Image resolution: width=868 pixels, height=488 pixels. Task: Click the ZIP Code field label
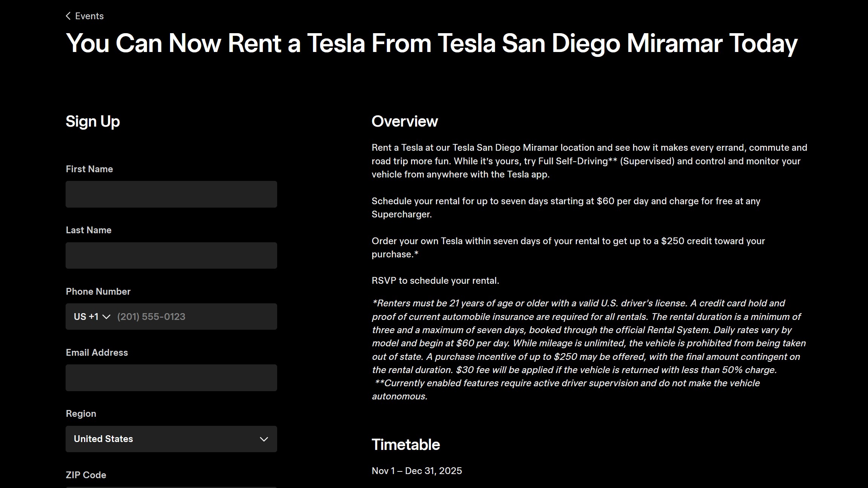point(86,475)
